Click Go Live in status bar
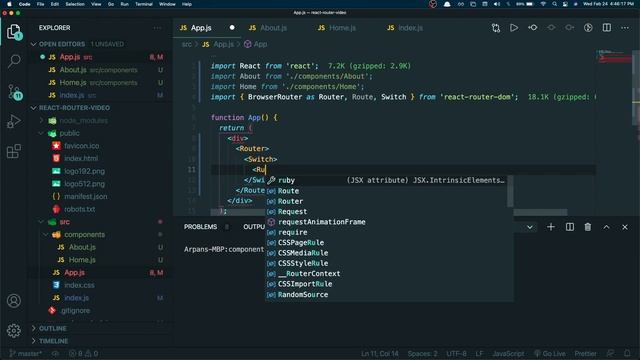This screenshot has width=640, height=360. pos(550,353)
